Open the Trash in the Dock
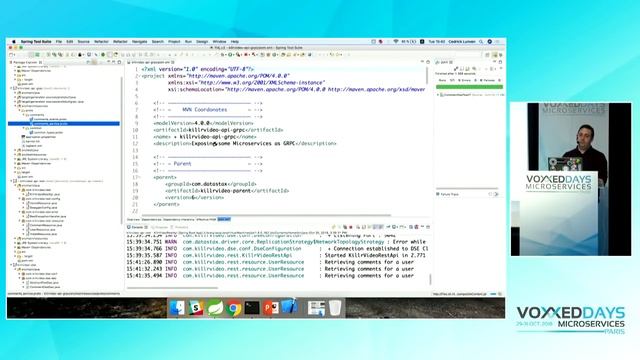640x360 pixels. click(335, 308)
